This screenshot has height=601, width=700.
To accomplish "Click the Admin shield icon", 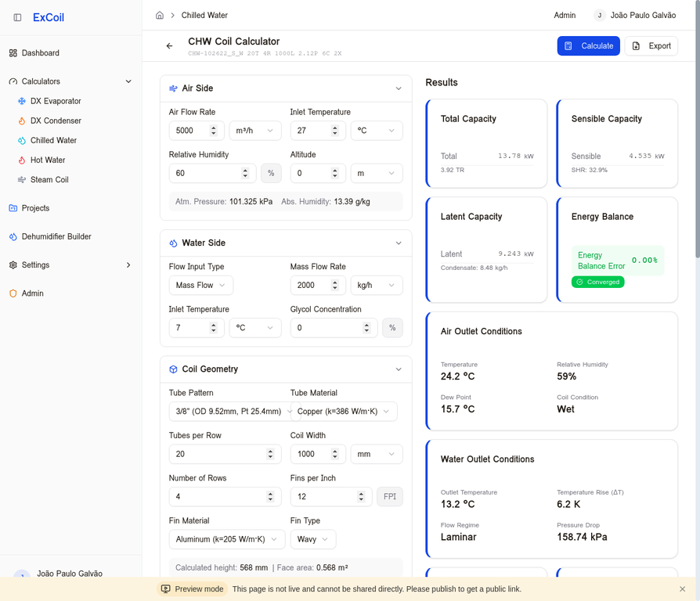I will tap(13, 293).
